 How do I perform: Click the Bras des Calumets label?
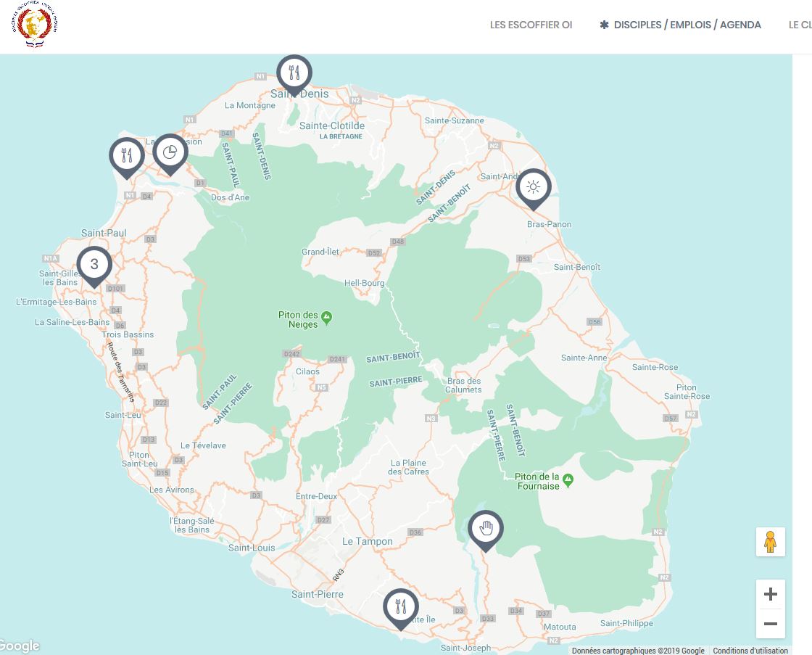[x=463, y=386]
